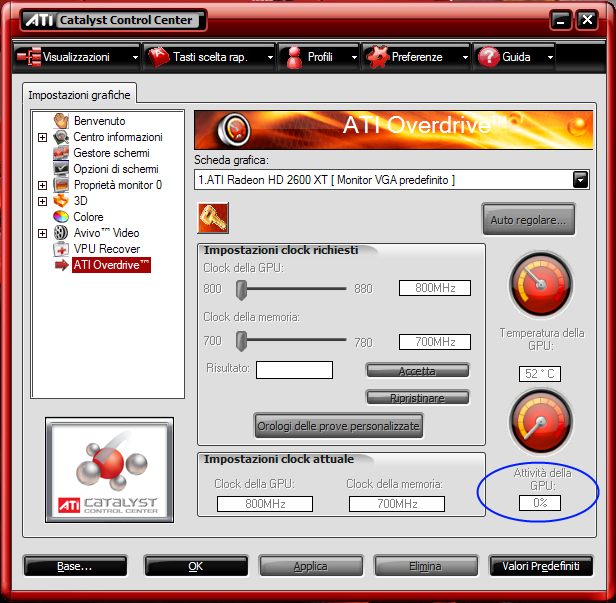Open the Scheda grafica dropdown
This screenshot has height=603, width=616.
tap(580, 180)
